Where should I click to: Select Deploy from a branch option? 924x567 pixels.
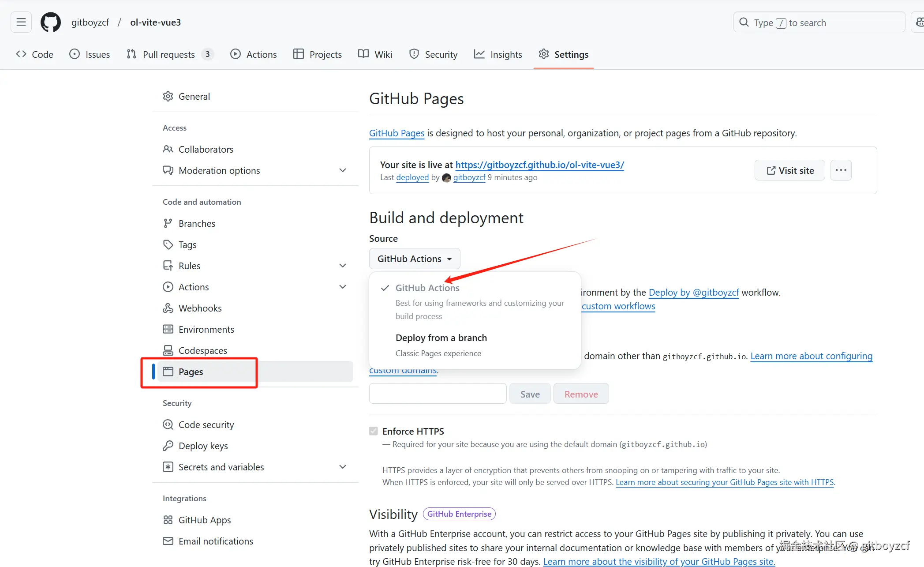(441, 338)
